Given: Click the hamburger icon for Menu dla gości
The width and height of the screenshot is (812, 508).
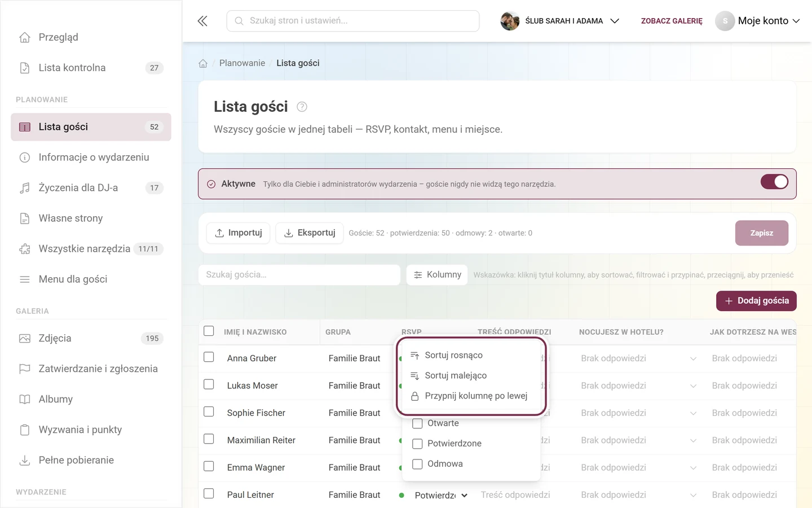Looking at the screenshot, I should (25, 279).
